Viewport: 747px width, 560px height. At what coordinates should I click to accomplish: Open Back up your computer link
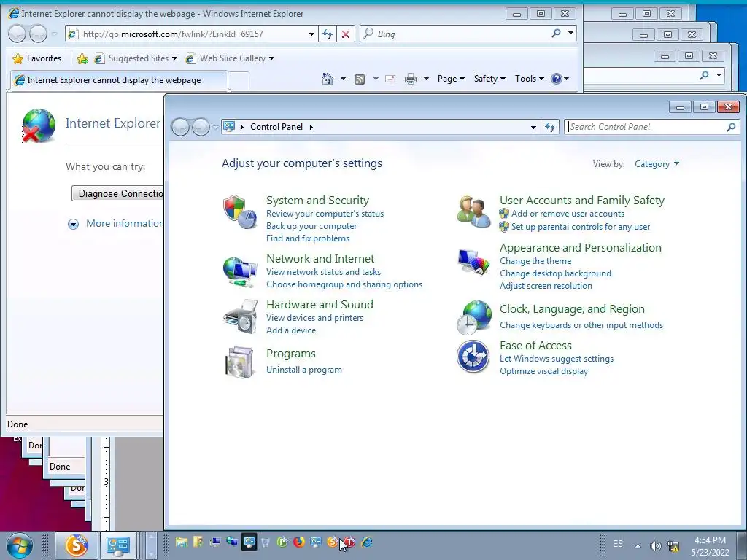[311, 226]
